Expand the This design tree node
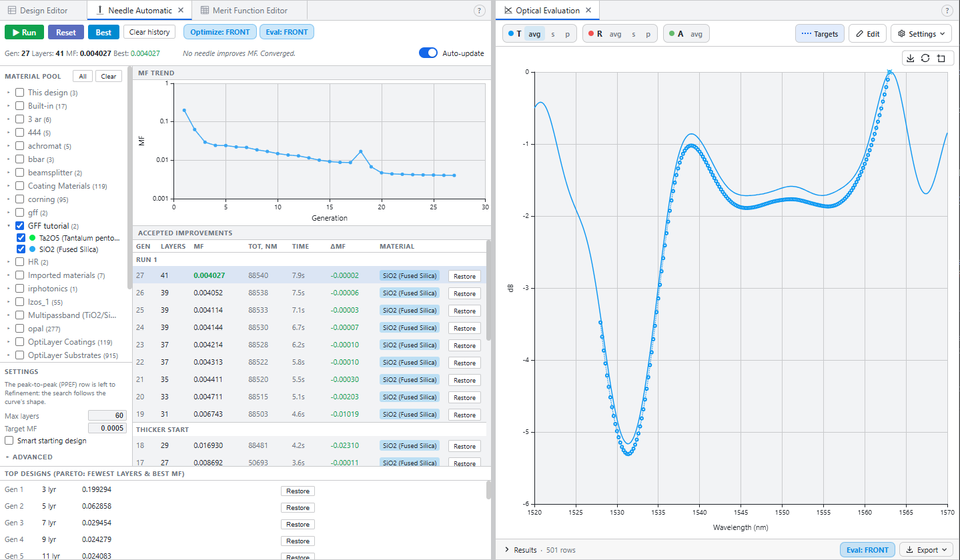 9,93
